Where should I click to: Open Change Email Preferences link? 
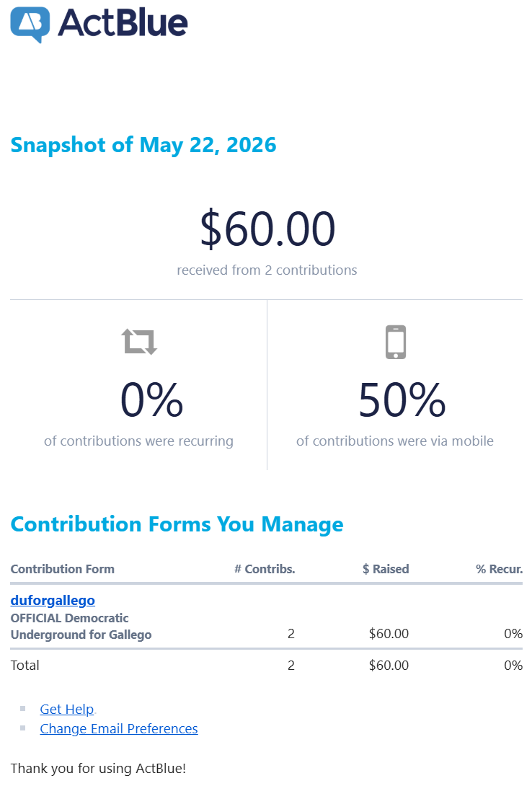(x=119, y=728)
